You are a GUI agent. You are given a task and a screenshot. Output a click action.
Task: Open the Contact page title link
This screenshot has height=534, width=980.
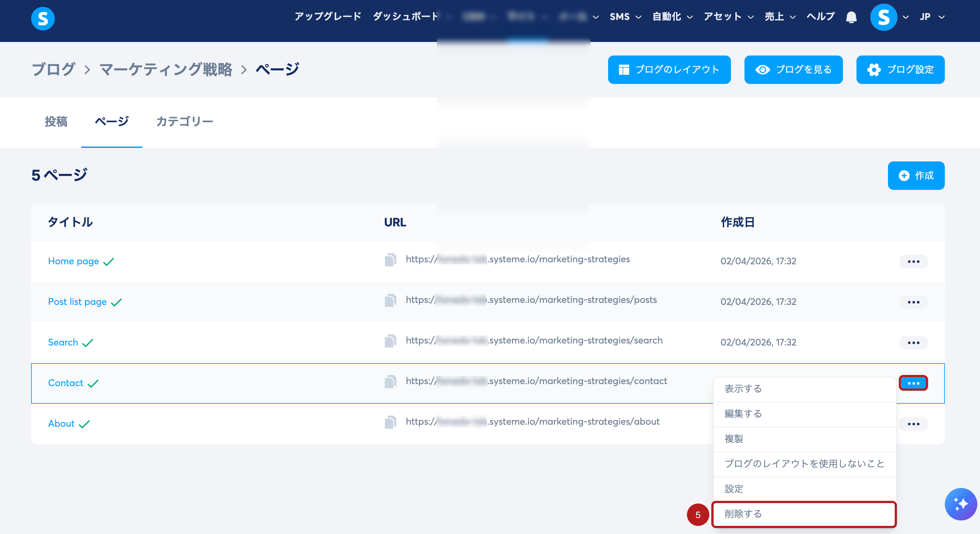(x=65, y=383)
